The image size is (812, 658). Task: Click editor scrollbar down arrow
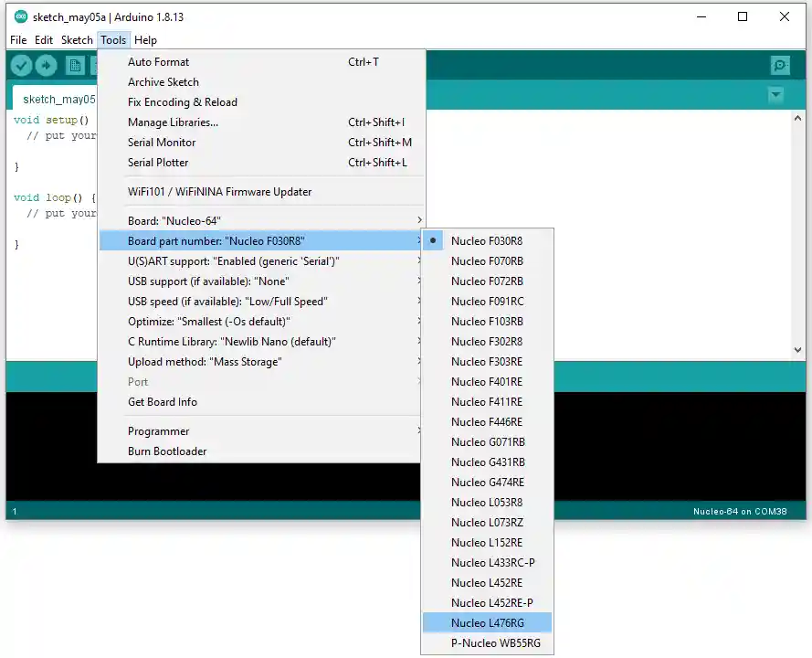(797, 350)
